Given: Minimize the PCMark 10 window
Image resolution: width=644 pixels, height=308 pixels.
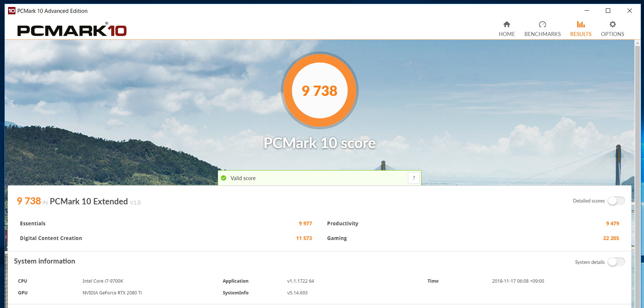Looking at the screenshot, I should point(587,11).
